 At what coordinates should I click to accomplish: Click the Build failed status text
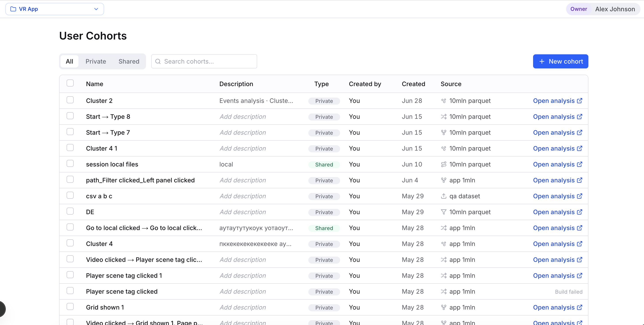click(569, 292)
